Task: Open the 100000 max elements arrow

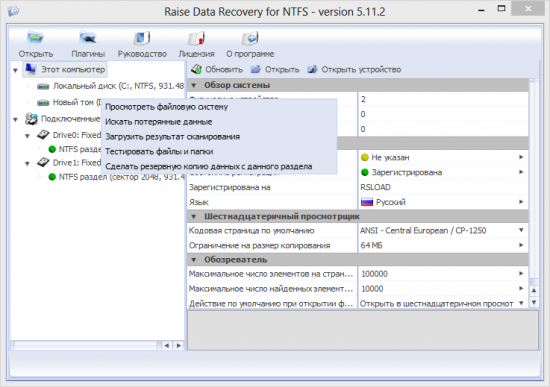Action: pyautogui.click(x=521, y=273)
